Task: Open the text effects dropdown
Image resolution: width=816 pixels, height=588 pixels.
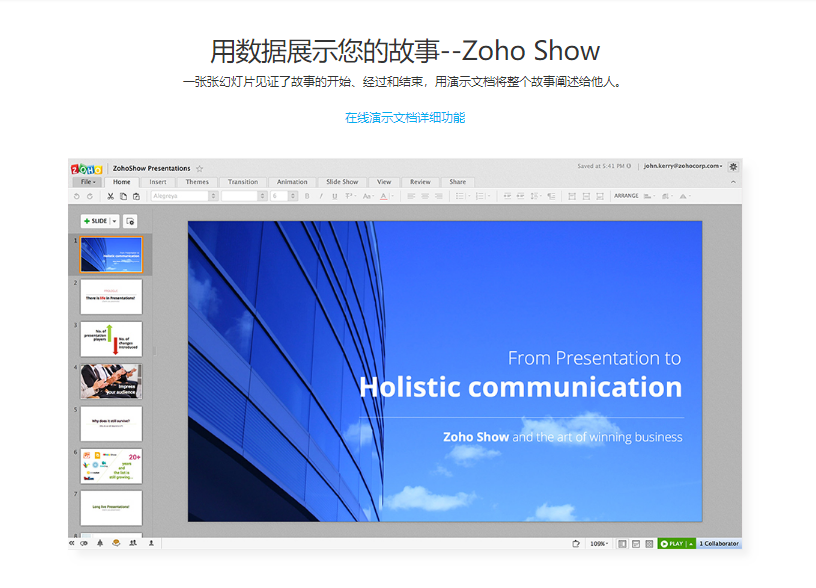Action: point(351,196)
